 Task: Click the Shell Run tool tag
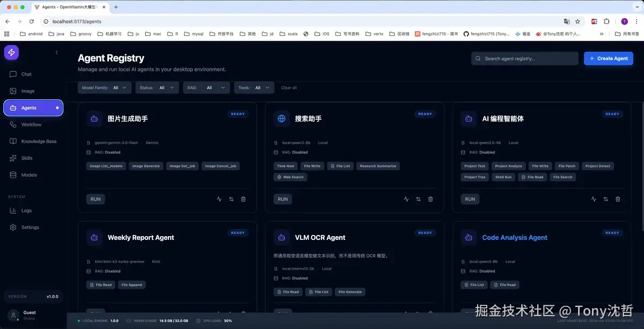pos(503,177)
